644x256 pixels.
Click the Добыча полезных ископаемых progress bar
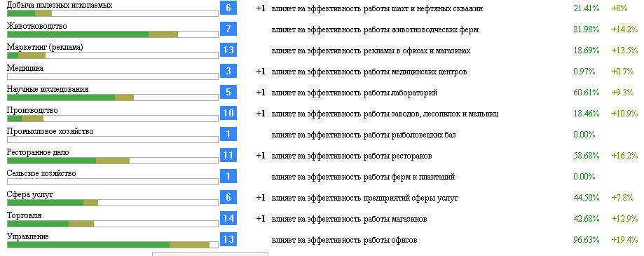[x=113, y=13]
